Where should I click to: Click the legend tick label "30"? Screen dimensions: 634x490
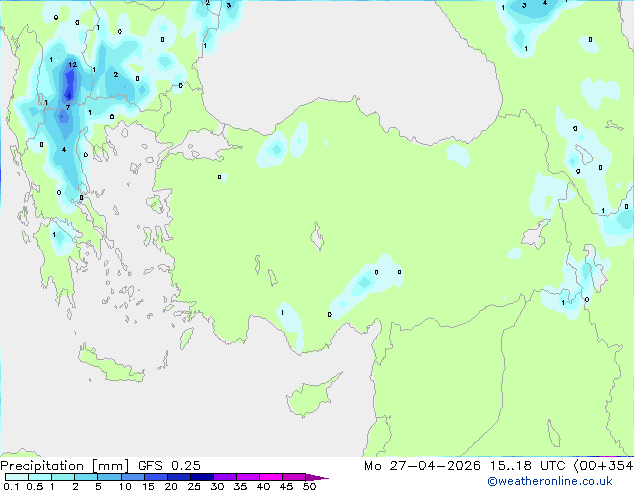(217, 486)
